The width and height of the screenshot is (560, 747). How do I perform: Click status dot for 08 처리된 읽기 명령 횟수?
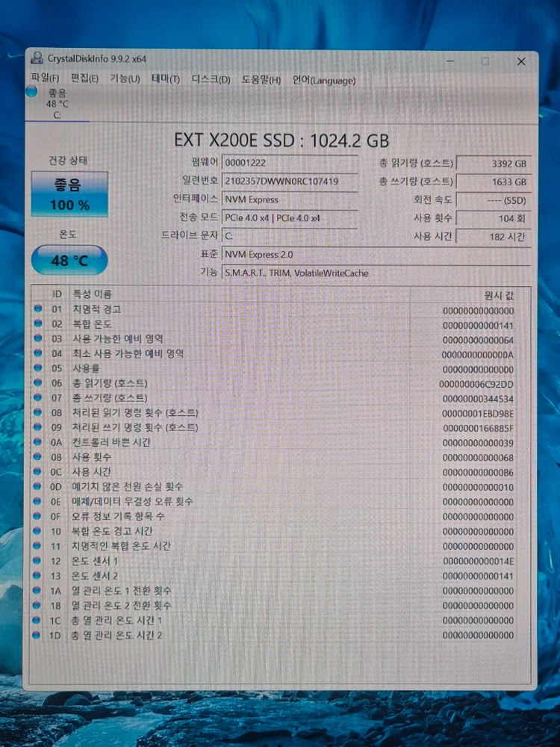pyautogui.click(x=37, y=412)
